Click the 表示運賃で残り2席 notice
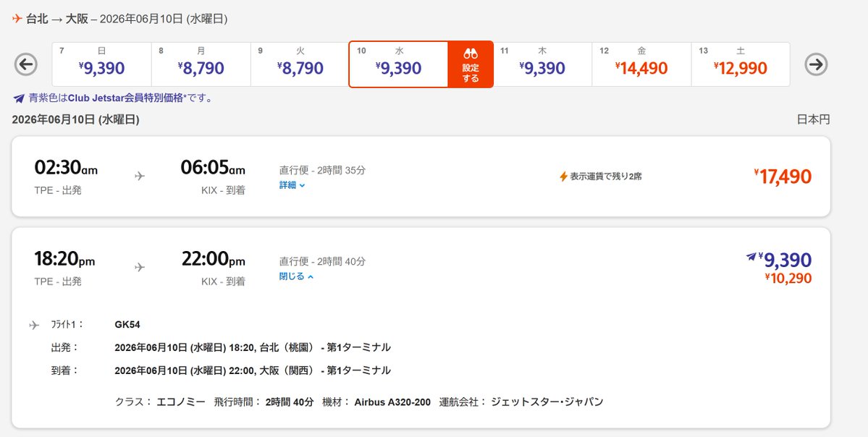This screenshot has height=437, width=868. click(x=606, y=177)
